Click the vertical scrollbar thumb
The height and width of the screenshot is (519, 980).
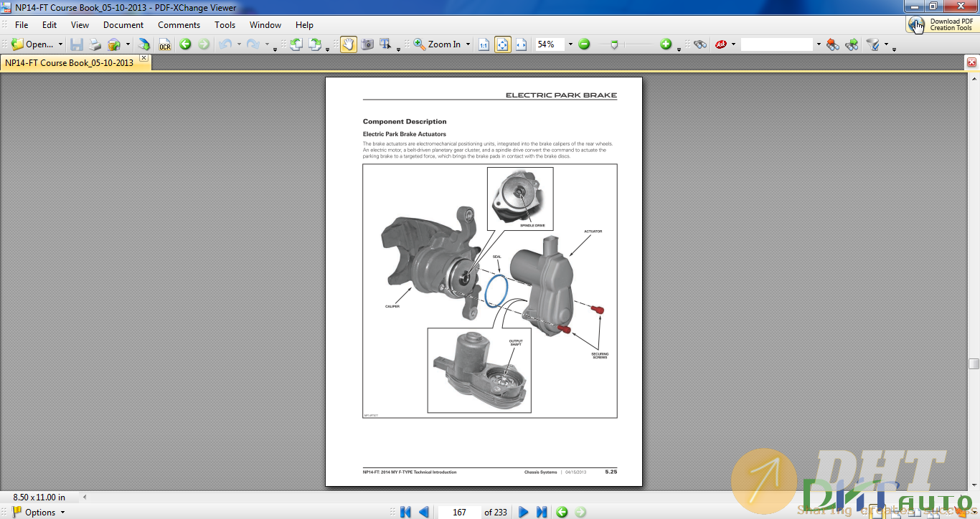click(974, 363)
